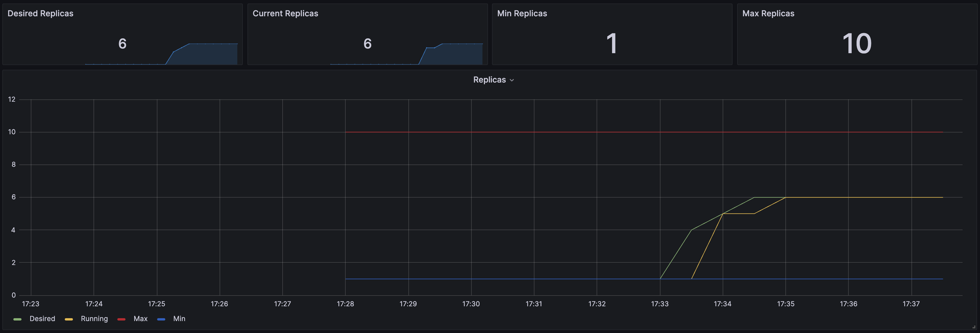The image size is (980, 333).
Task: Click the green Desired legend color swatch
Action: coord(17,319)
